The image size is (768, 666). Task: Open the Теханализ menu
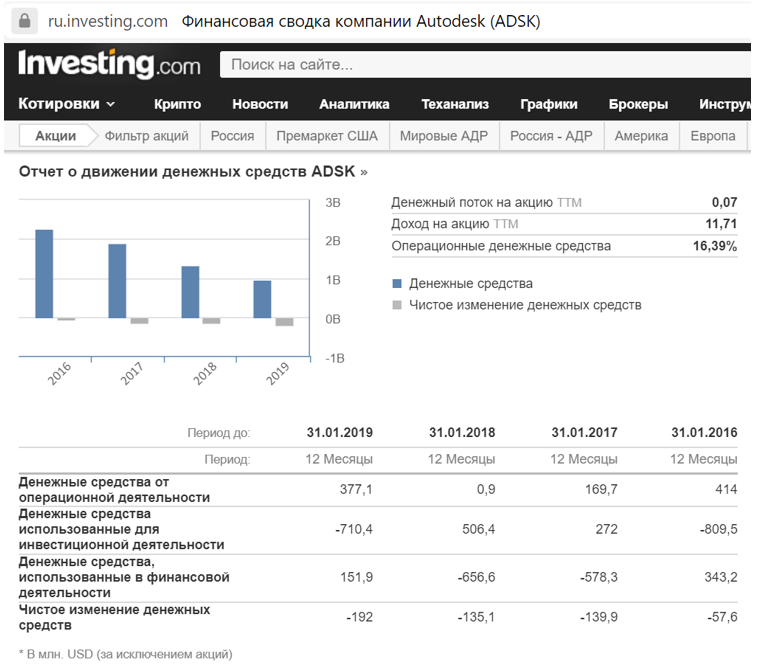click(x=455, y=104)
